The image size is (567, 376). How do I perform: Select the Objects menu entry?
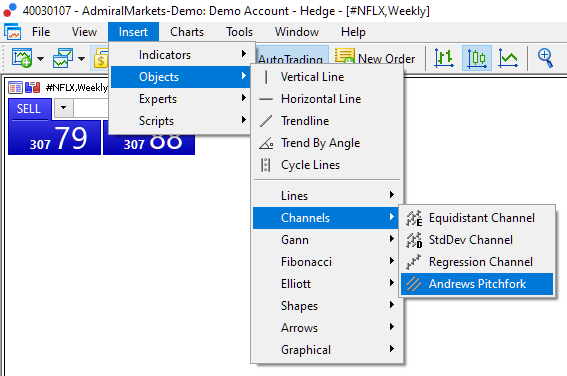click(180, 77)
